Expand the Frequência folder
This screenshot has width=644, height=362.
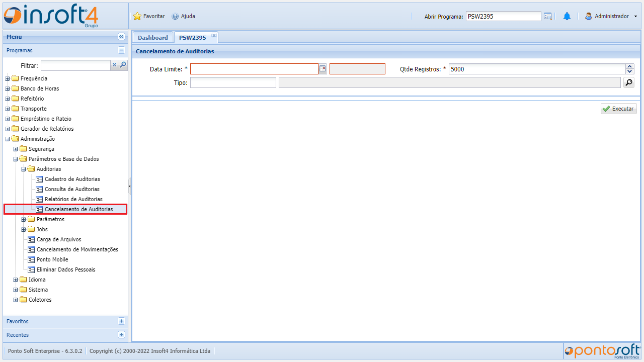coord(8,78)
